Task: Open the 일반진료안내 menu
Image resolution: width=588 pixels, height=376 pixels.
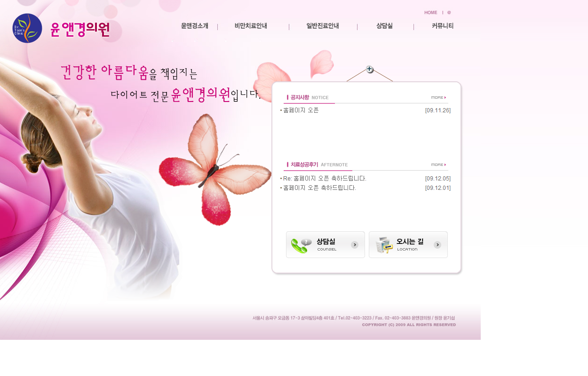Action: 323,26
